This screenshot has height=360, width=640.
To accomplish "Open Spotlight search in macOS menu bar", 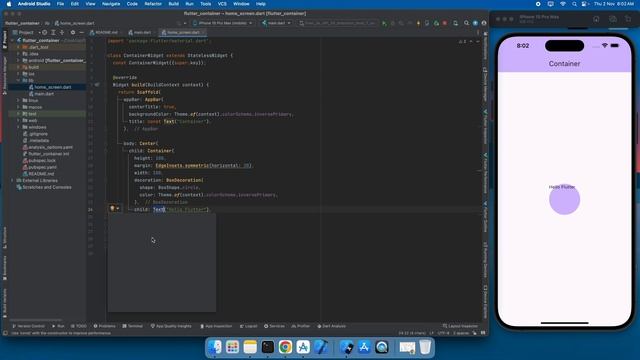I will [x=574, y=4].
